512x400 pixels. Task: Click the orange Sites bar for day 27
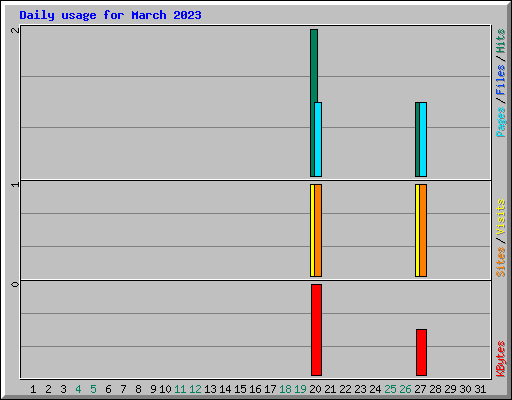423,230
